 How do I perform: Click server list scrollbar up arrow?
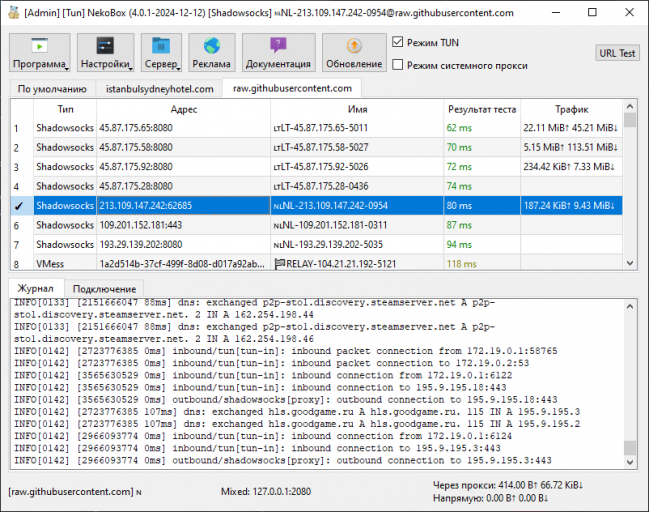(x=630, y=106)
